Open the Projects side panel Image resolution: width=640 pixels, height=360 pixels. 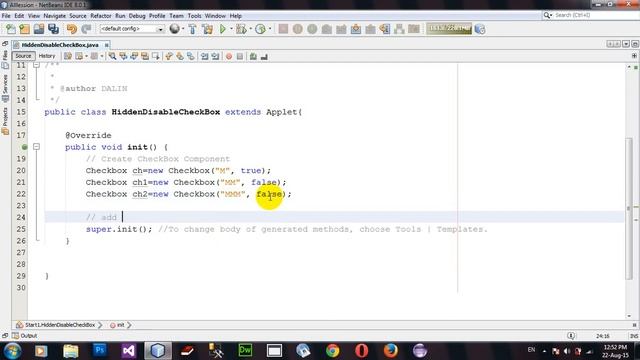pos(5,121)
